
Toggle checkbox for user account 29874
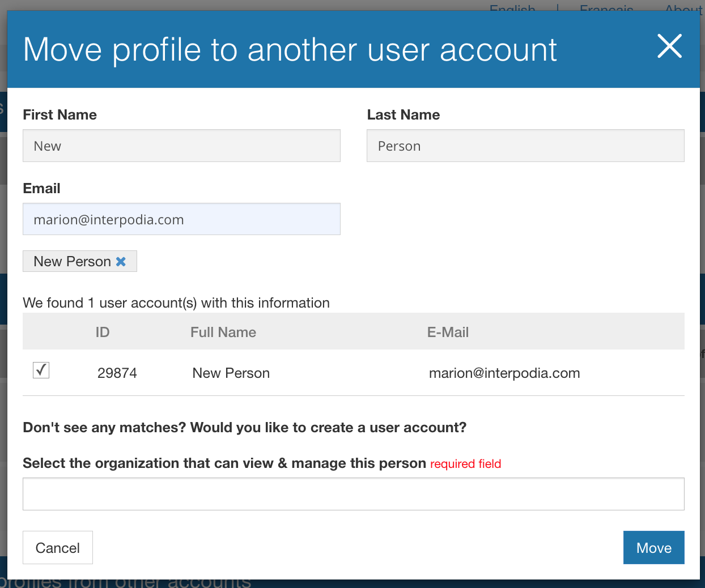tap(41, 370)
